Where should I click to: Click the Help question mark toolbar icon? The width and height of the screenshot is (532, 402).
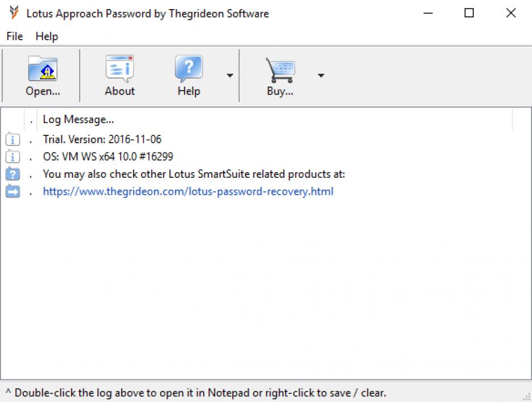pos(188,69)
